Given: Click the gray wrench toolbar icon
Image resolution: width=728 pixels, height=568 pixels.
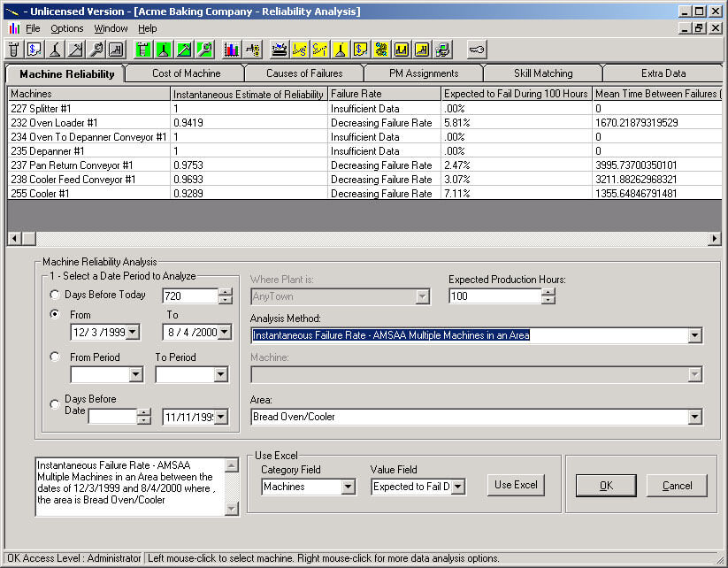Looking at the screenshot, I should point(96,50).
